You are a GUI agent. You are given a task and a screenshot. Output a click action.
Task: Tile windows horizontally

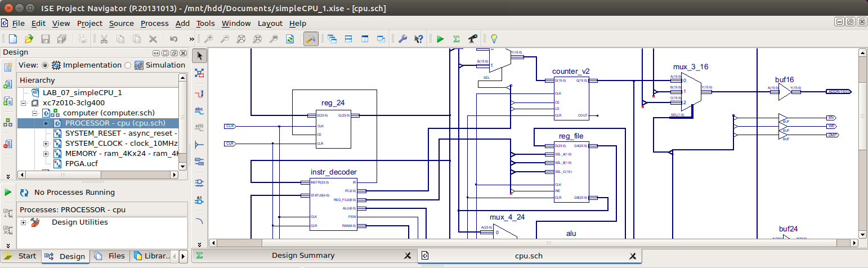[348, 39]
